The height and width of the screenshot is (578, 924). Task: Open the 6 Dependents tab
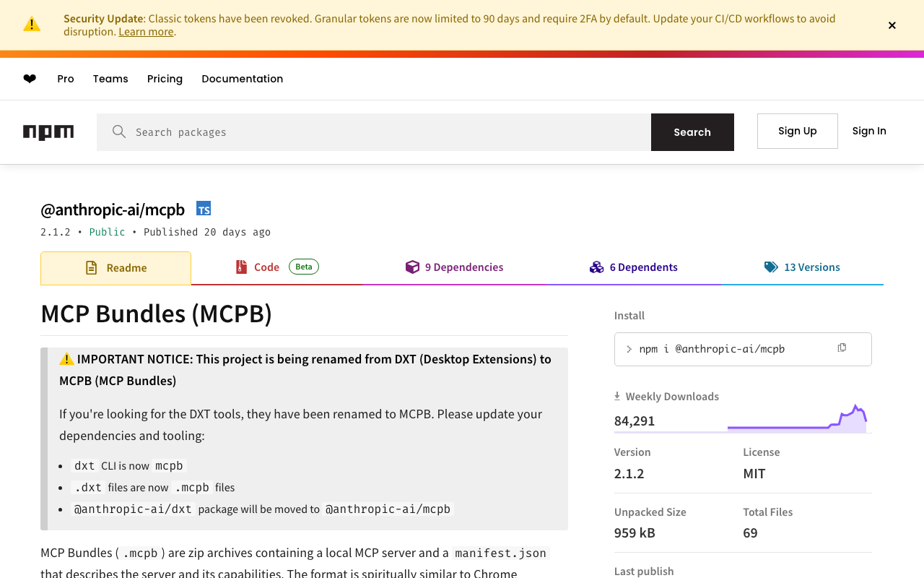pos(634,267)
